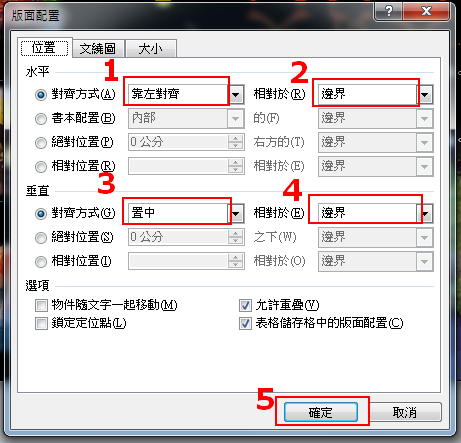Screen dimensions: 461x443
Task: Click the help question mark button
Action: click(389, 11)
